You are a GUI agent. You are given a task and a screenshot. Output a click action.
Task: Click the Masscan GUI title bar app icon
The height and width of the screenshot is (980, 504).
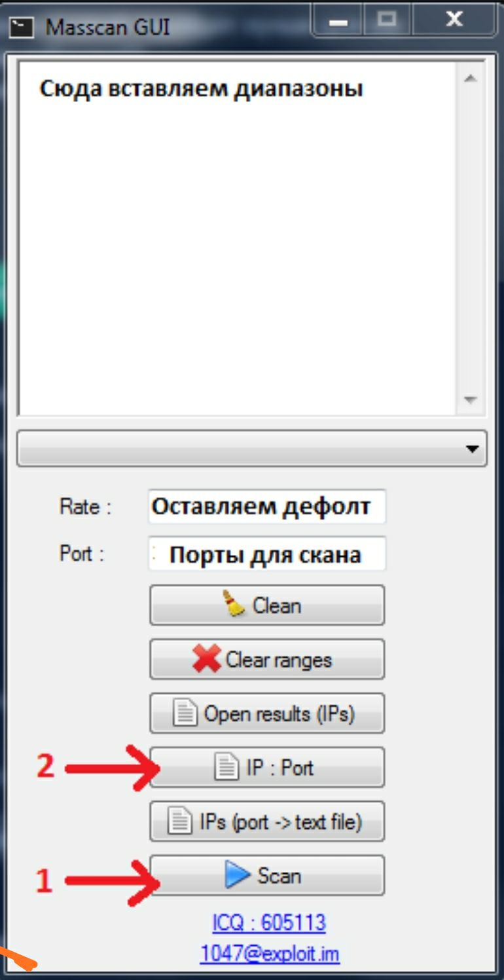pyautogui.click(x=22, y=28)
